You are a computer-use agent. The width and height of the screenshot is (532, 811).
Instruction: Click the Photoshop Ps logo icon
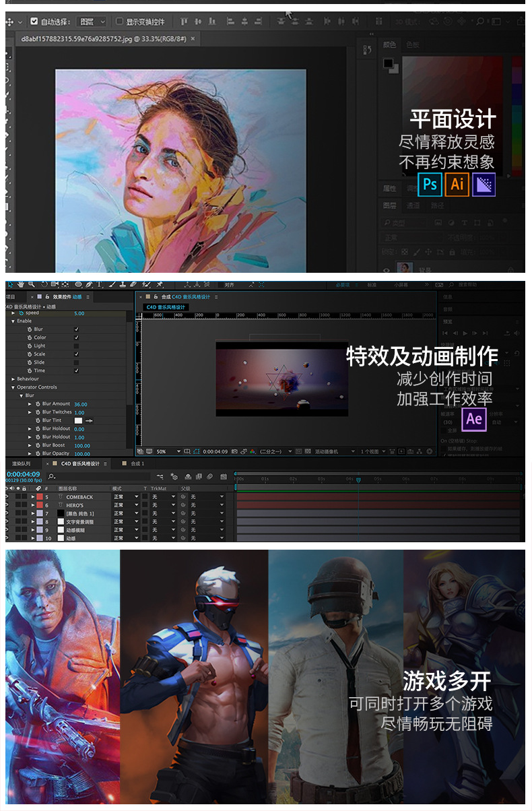click(430, 184)
